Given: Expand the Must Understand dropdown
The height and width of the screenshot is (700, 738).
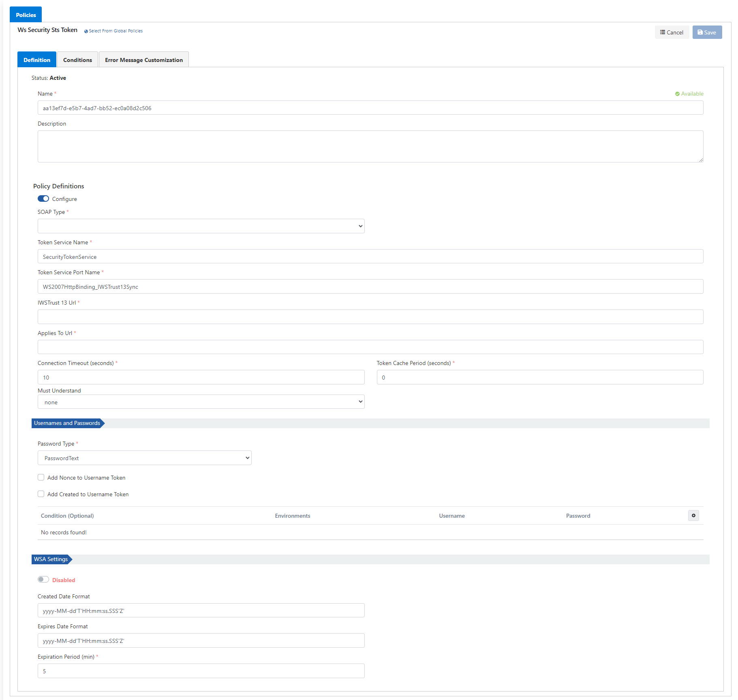Looking at the screenshot, I should 201,402.
